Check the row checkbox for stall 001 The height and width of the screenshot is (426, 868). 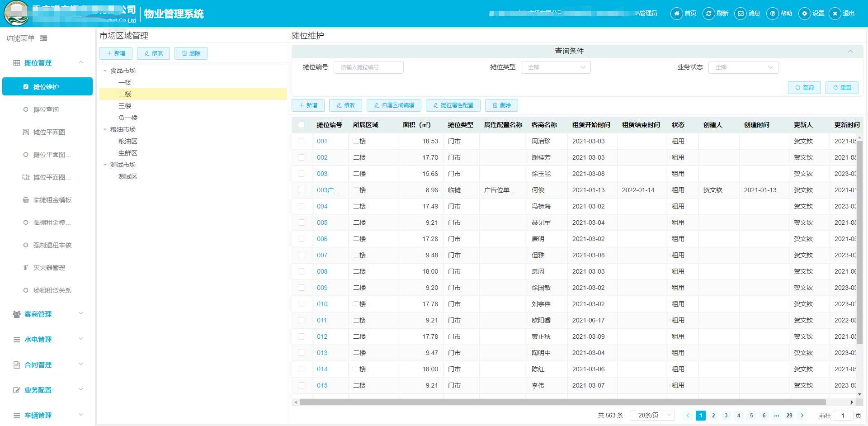click(301, 142)
